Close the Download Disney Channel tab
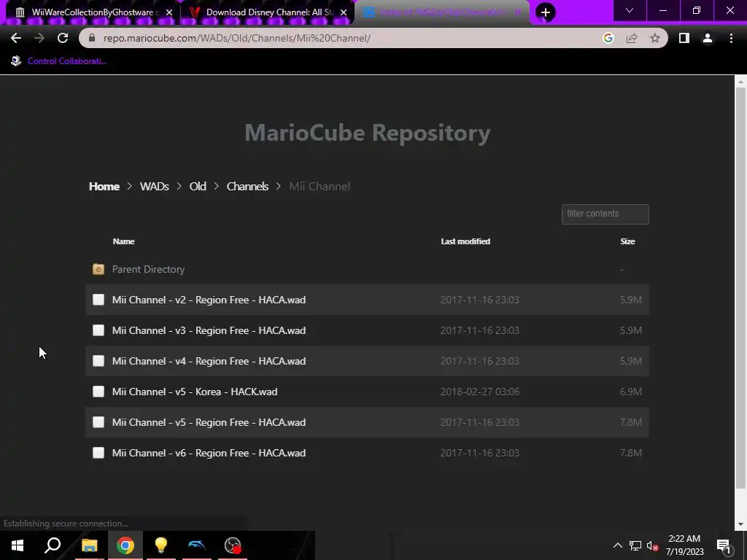The height and width of the screenshot is (560, 747). [x=344, y=12]
